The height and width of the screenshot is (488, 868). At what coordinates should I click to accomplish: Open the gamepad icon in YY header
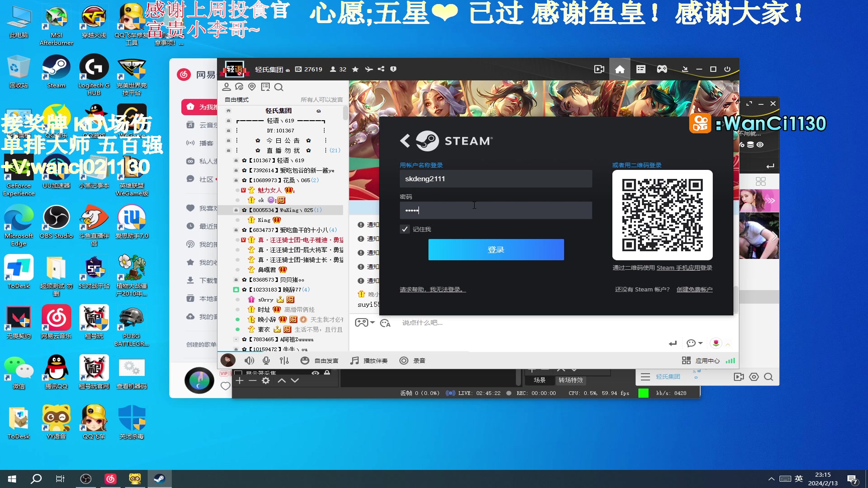coord(662,69)
